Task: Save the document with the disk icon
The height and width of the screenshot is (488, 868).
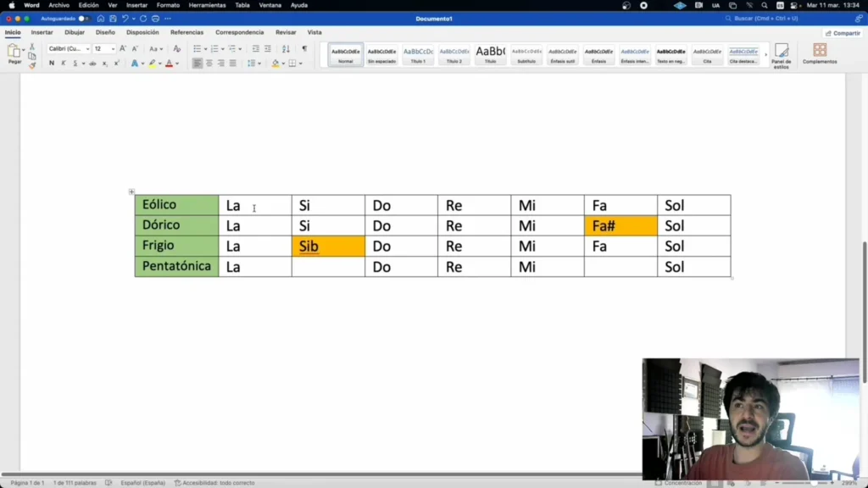Action: pyautogui.click(x=113, y=19)
